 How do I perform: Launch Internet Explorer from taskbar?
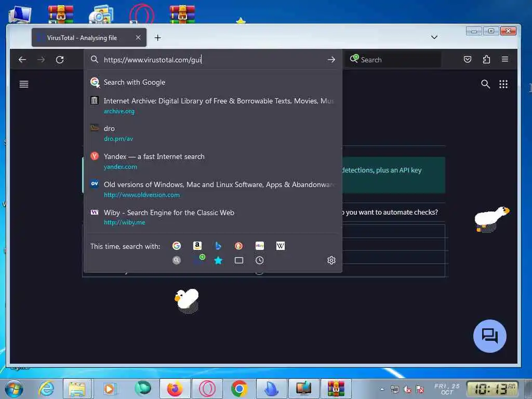(x=46, y=389)
